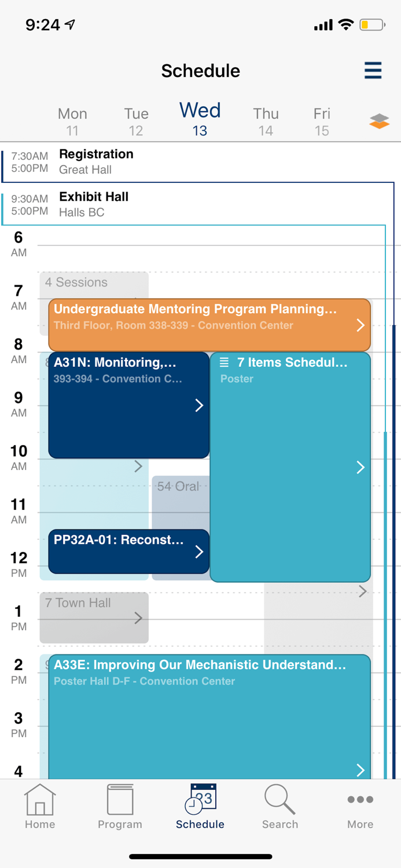The width and height of the screenshot is (401, 868).
Task: Open the PP32A-01 Reconst session card
Action: click(128, 551)
